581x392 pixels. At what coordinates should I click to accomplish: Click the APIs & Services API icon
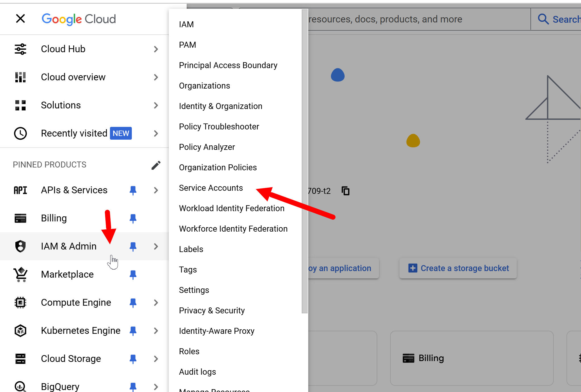tap(20, 190)
